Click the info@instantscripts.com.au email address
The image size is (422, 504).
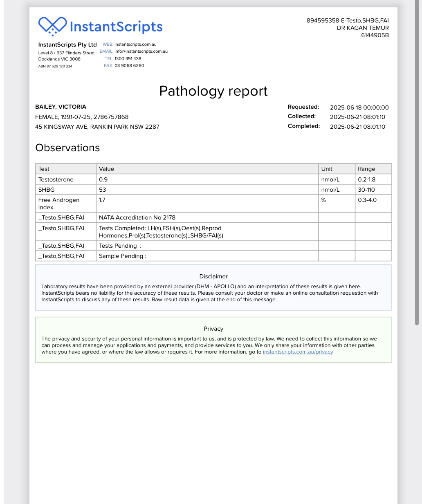(141, 52)
